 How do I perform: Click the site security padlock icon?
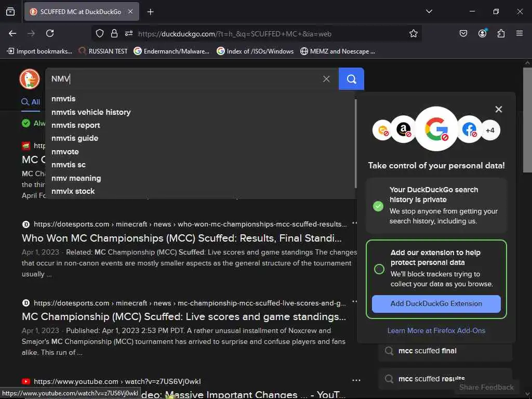pos(114,33)
